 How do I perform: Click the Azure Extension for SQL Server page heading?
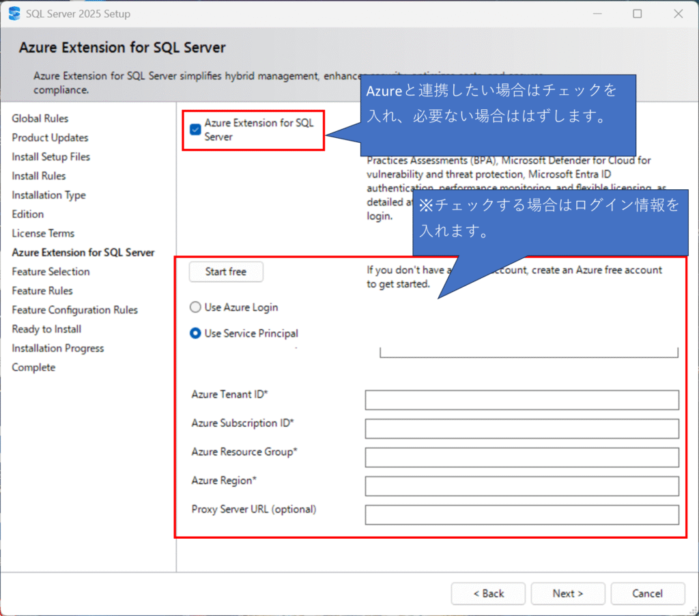tap(122, 48)
